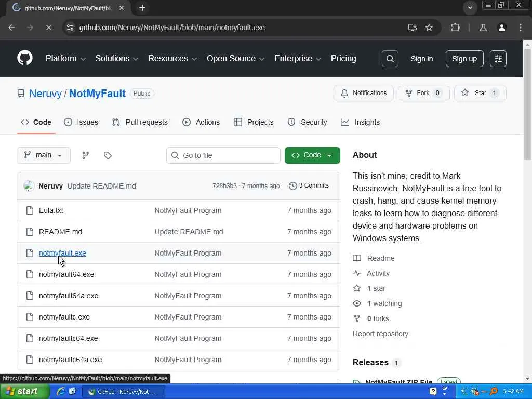View site information icon in address bar
Viewport: 532px width, 399px height.
[70, 28]
